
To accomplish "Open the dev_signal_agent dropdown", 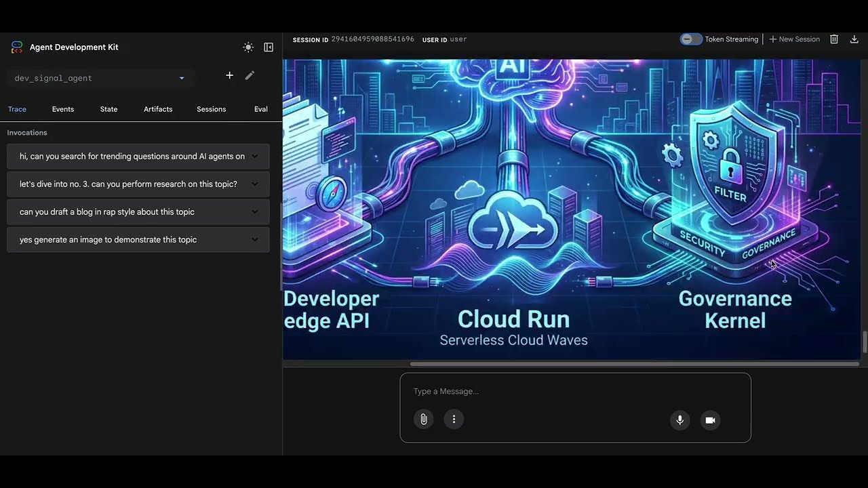I will [100, 78].
